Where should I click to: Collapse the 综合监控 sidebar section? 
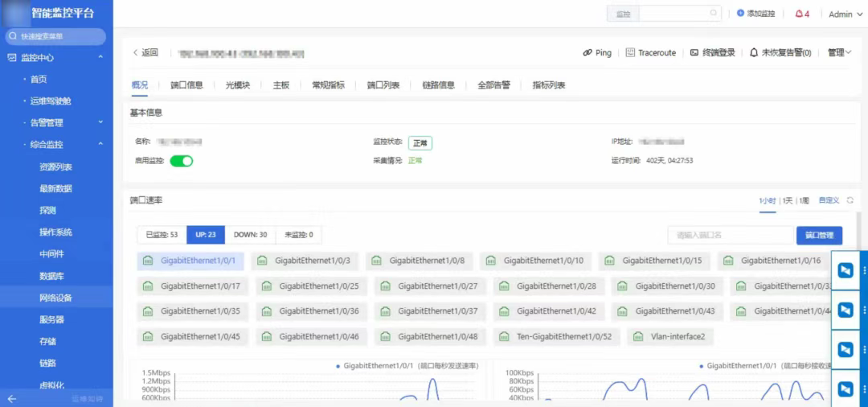click(100, 145)
